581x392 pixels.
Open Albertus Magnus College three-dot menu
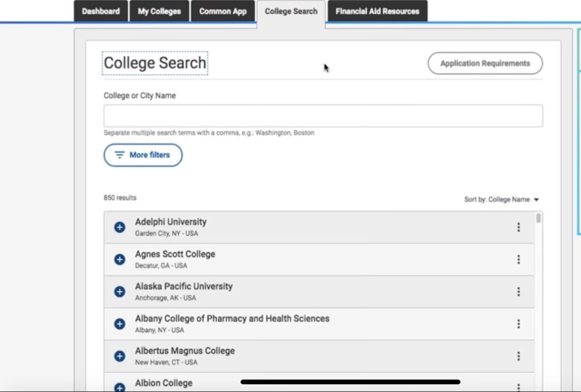519,356
